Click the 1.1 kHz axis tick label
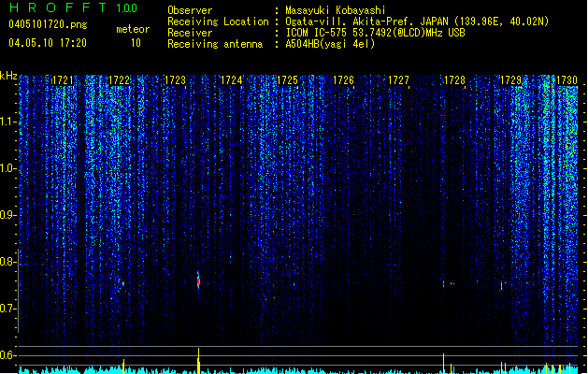The height and width of the screenshot is (374, 588). coord(7,122)
